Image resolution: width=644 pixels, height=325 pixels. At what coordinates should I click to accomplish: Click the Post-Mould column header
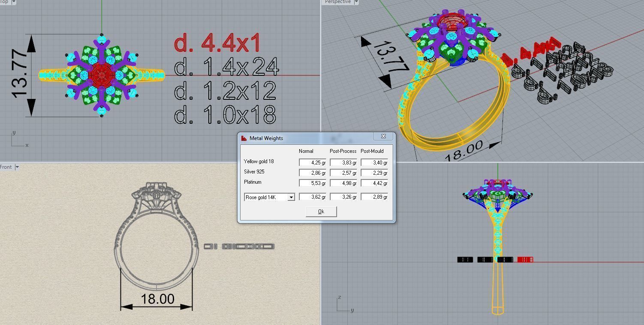click(372, 151)
